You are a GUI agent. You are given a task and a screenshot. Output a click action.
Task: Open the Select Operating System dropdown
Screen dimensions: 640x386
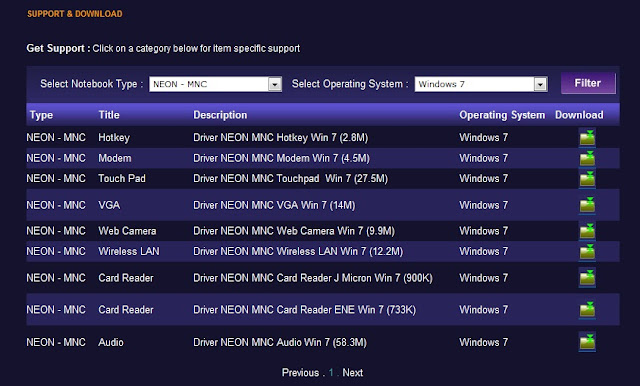coord(481,84)
